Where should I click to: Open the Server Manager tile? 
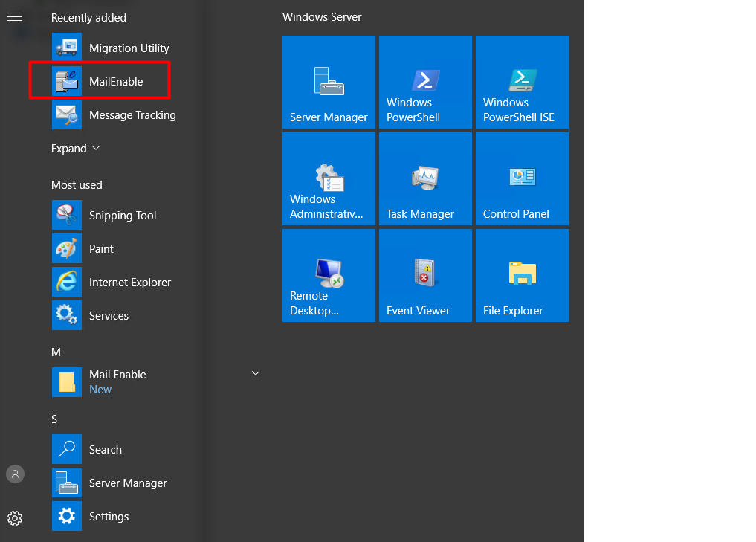coord(329,82)
